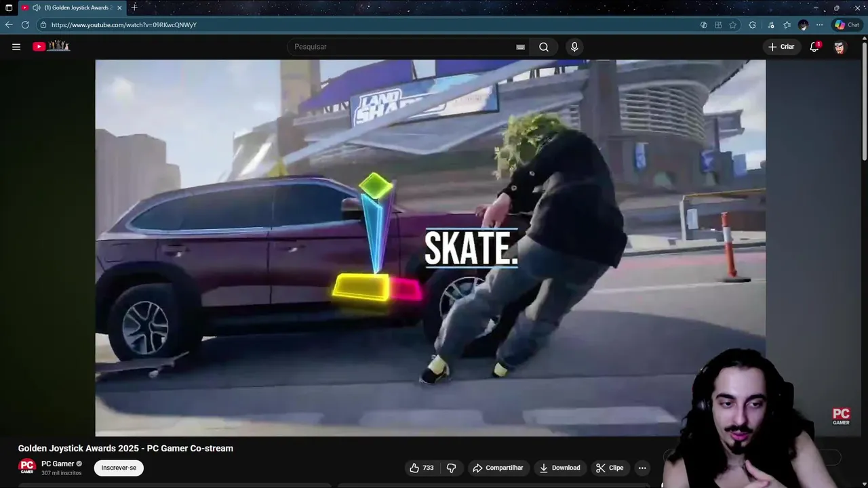The image size is (868, 488).
Task: Open browser extensions puzzle icon
Action: click(x=753, y=25)
